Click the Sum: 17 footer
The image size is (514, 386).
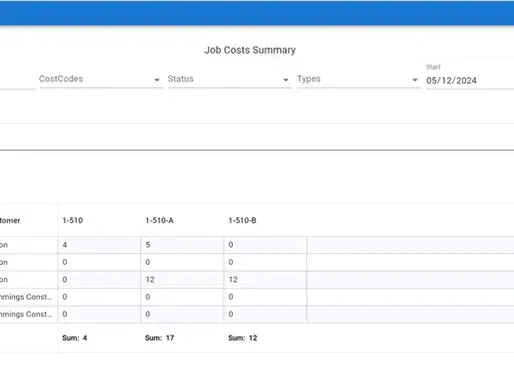point(160,338)
